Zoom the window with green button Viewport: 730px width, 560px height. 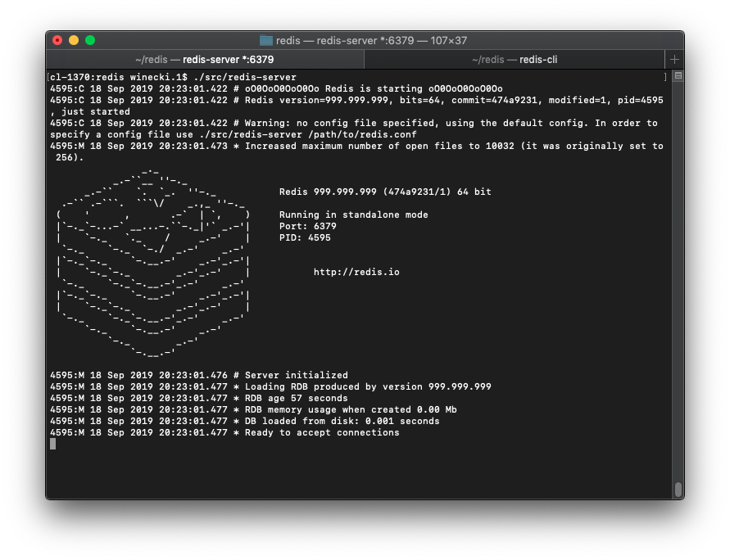(x=90, y=40)
